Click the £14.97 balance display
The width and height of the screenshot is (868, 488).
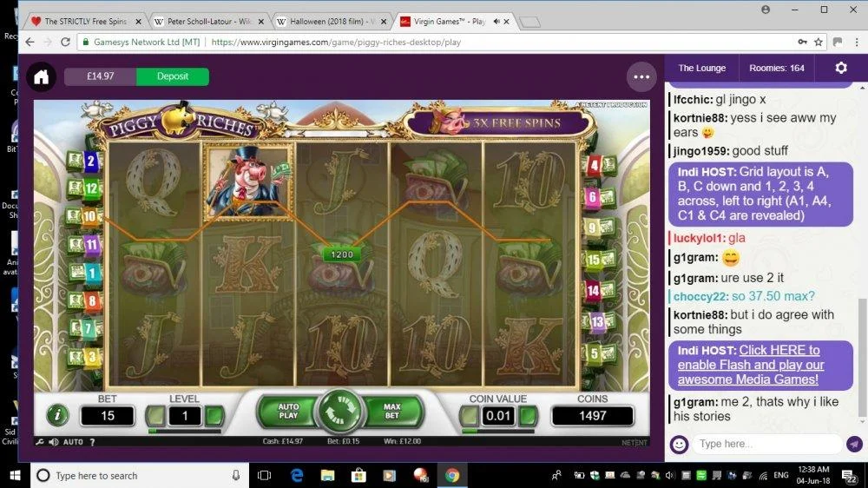(x=100, y=76)
